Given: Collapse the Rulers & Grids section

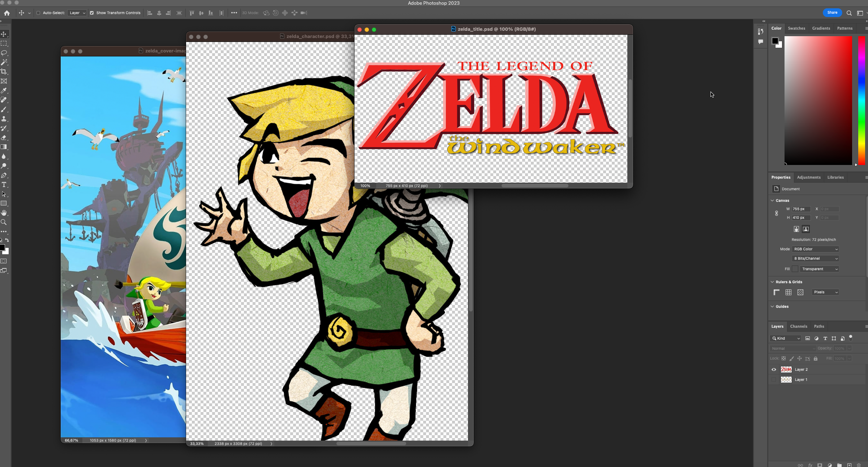Looking at the screenshot, I should (x=773, y=282).
